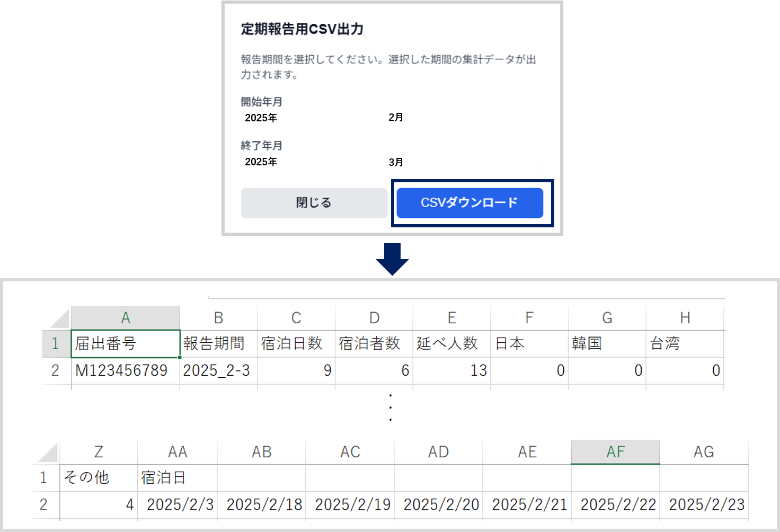
Task: Select the その他 cell in column Z
Action: tap(98, 477)
